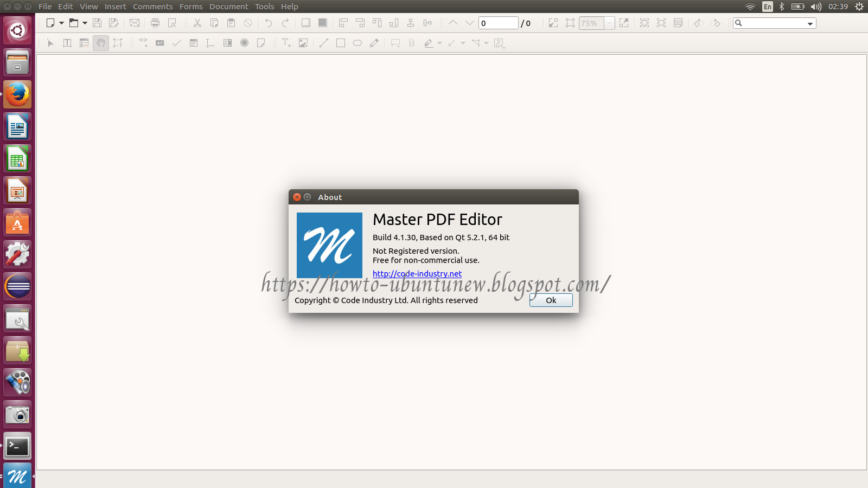Expand the New Document dropdown arrow
The image size is (868, 488).
pyautogui.click(x=61, y=23)
